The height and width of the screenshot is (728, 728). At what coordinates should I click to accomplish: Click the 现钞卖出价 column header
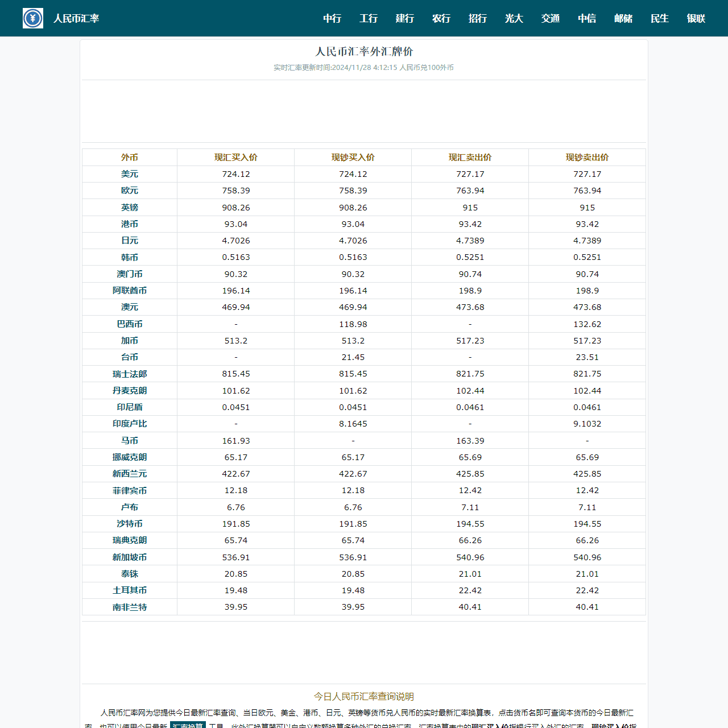coord(588,158)
